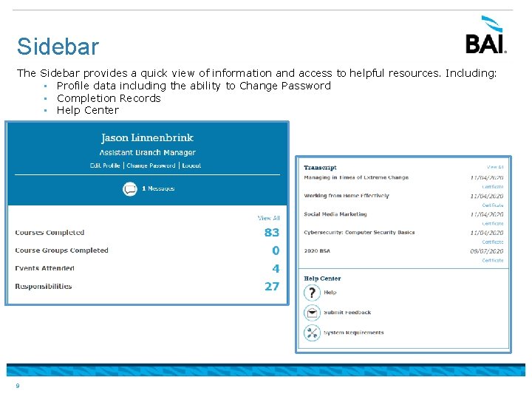This screenshot has height=399, width=532.
Task: Click the Responsibilities count 27
Action: point(272,287)
